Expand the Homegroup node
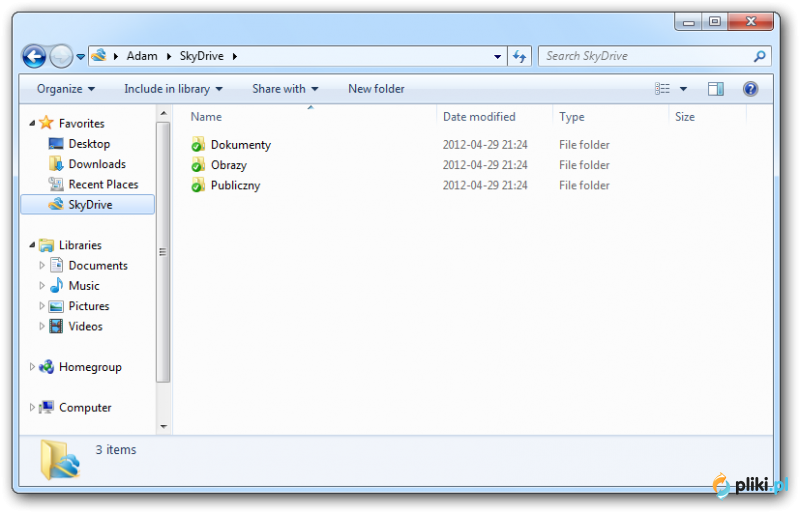This screenshot has height=513, width=800. (x=32, y=367)
